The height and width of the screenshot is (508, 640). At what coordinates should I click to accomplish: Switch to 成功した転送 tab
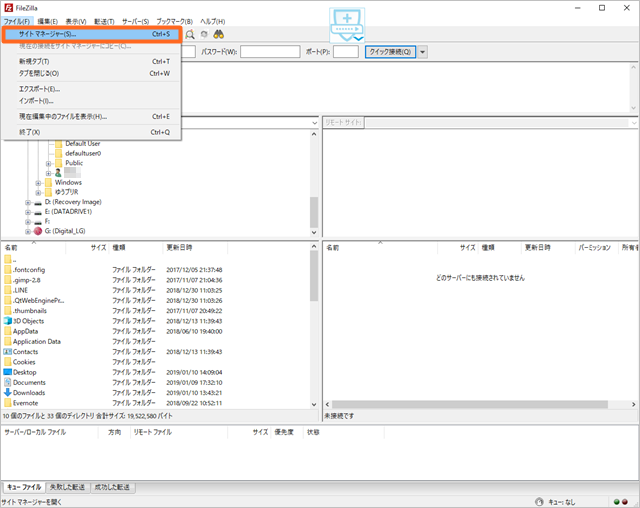click(x=111, y=487)
